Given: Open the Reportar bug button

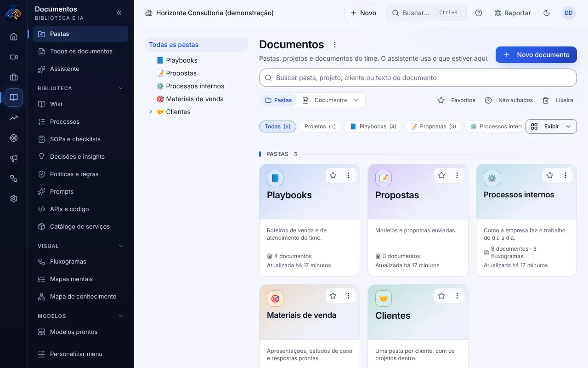Looking at the screenshot, I should [x=513, y=13].
